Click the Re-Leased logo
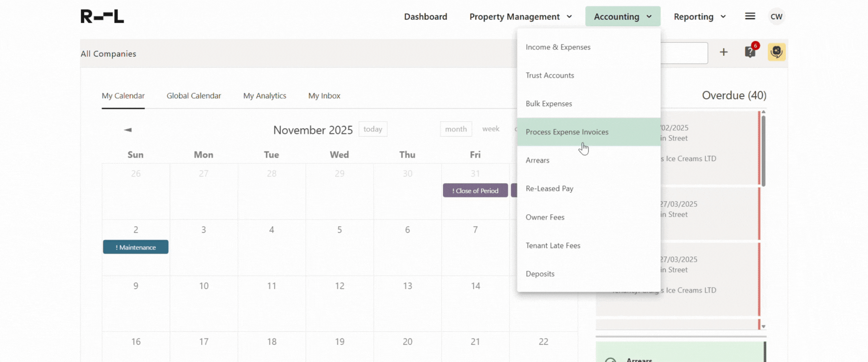The height and width of the screenshot is (362, 868). pos(102,16)
